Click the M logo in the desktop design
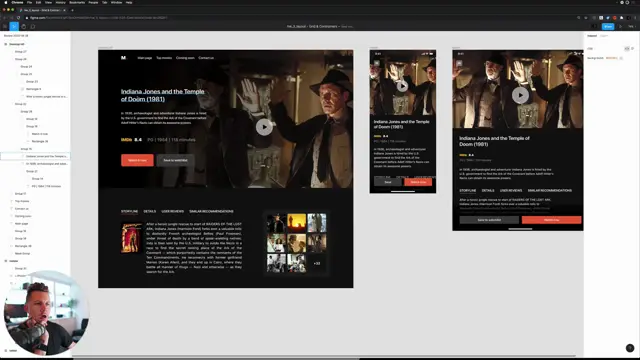This screenshot has height=360, width=640. pos(123,58)
